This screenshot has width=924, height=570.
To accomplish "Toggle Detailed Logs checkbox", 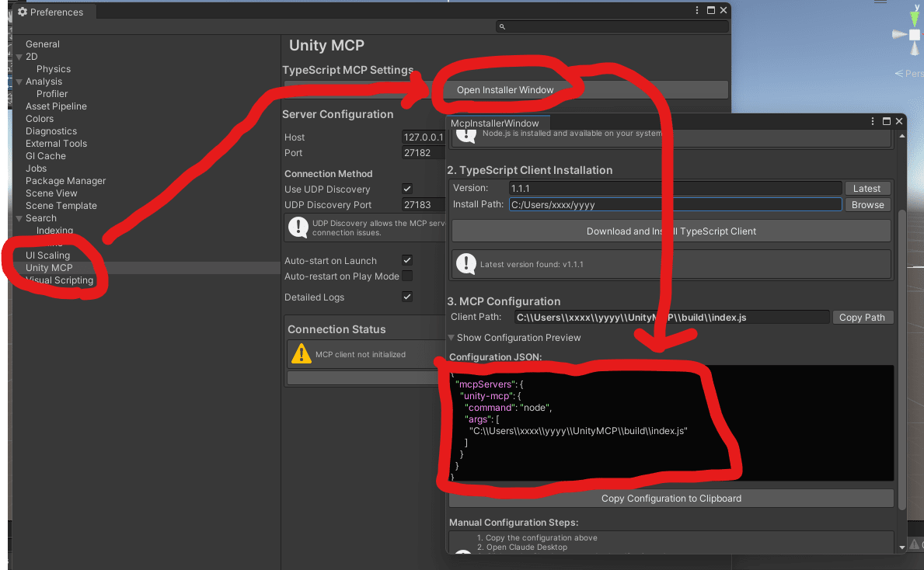I will tap(407, 296).
